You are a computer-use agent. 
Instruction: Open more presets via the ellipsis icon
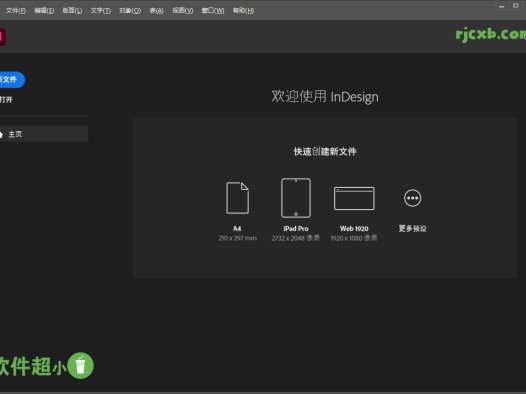pos(412,198)
